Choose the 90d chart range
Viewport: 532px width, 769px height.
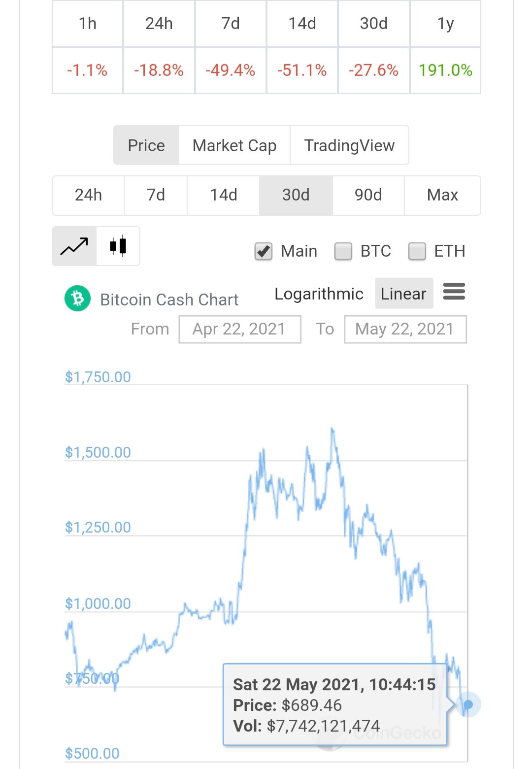tap(368, 195)
